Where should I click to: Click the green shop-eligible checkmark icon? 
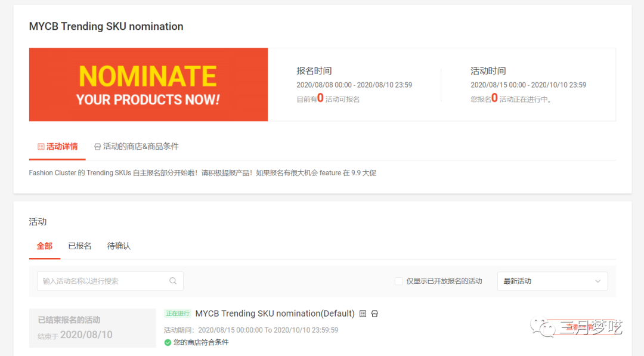pos(168,342)
